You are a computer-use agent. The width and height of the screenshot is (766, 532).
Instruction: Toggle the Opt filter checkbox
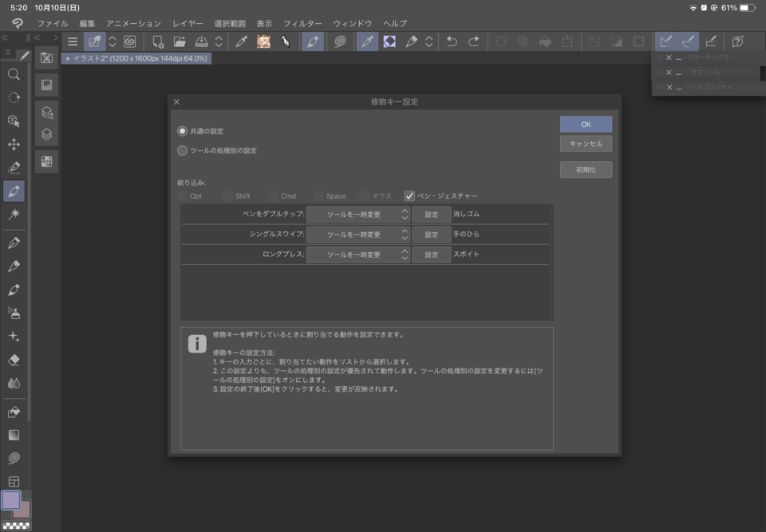[182, 196]
